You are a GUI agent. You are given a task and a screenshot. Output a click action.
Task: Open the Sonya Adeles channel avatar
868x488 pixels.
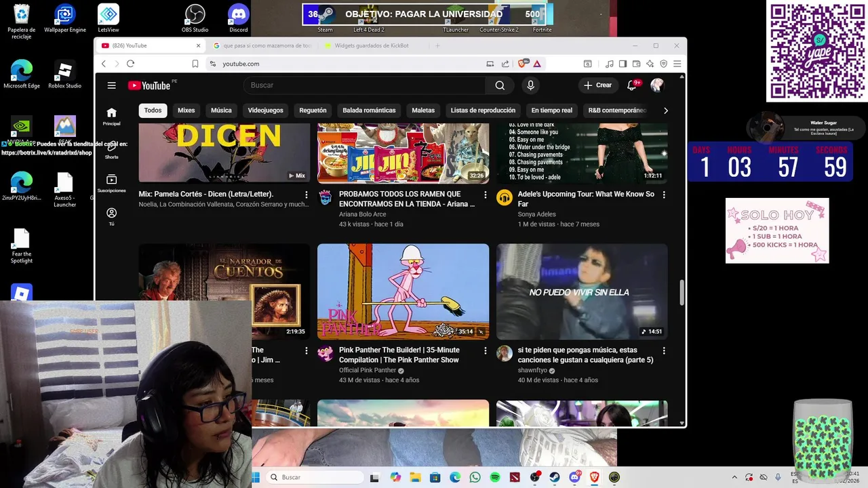click(504, 197)
